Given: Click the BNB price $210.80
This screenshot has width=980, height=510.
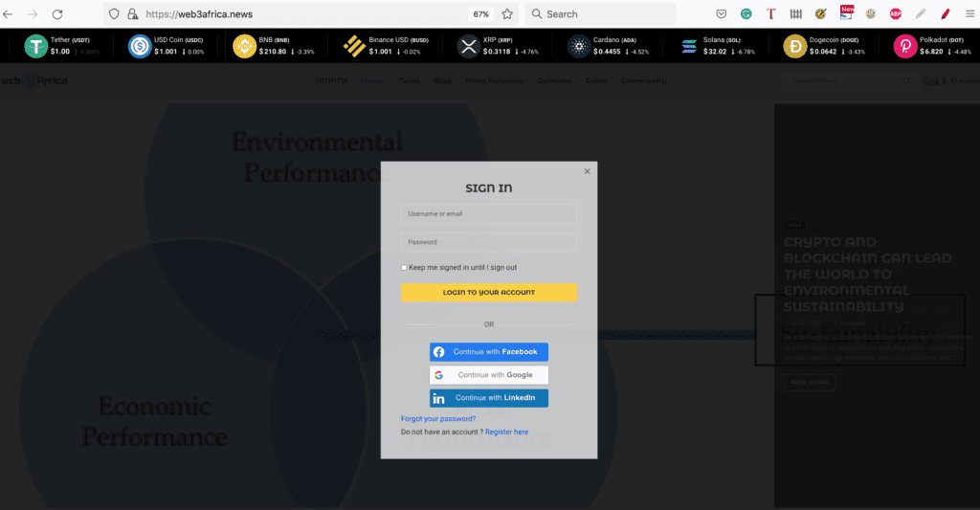Looking at the screenshot, I should pos(273,52).
